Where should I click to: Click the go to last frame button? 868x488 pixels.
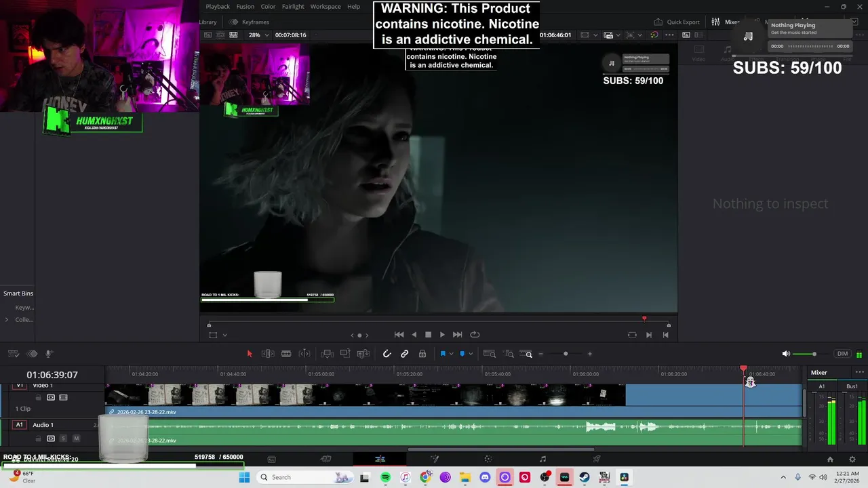click(x=457, y=335)
